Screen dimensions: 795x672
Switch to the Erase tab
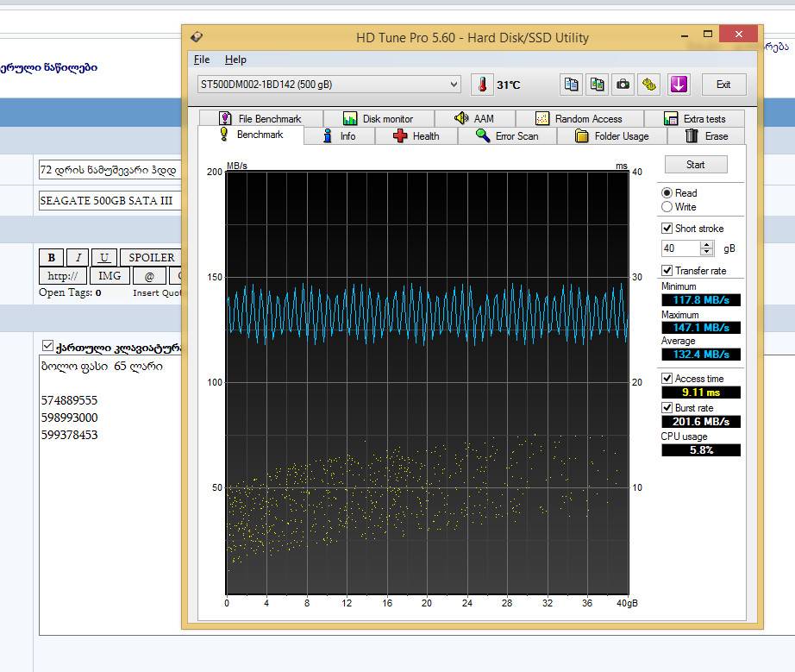tap(706, 136)
